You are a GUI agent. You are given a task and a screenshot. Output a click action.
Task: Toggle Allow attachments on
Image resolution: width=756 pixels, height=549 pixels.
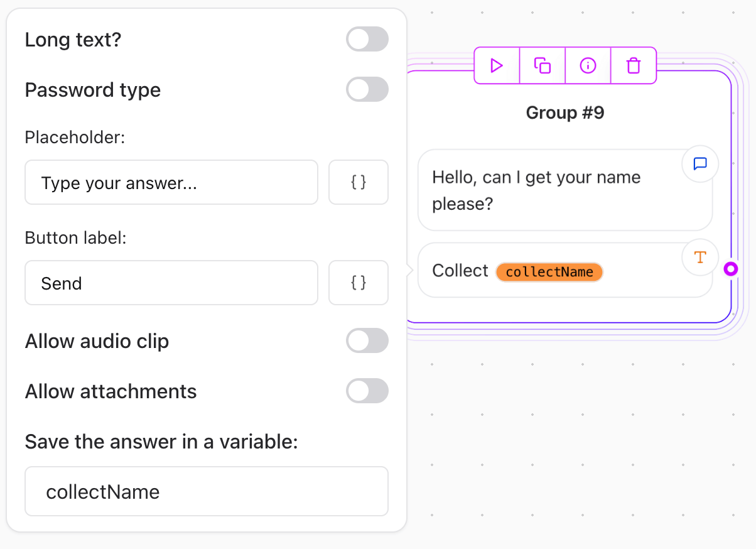coord(367,391)
